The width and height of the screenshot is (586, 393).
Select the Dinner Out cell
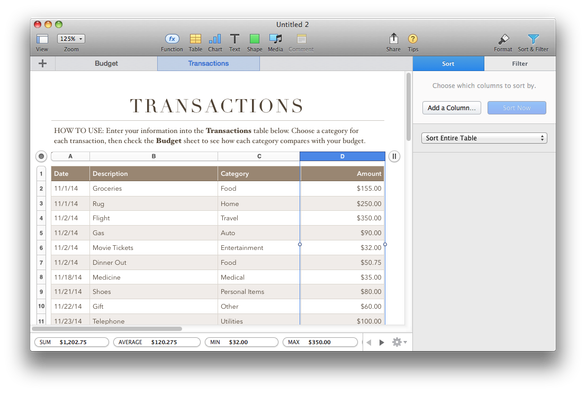click(x=154, y=263)
